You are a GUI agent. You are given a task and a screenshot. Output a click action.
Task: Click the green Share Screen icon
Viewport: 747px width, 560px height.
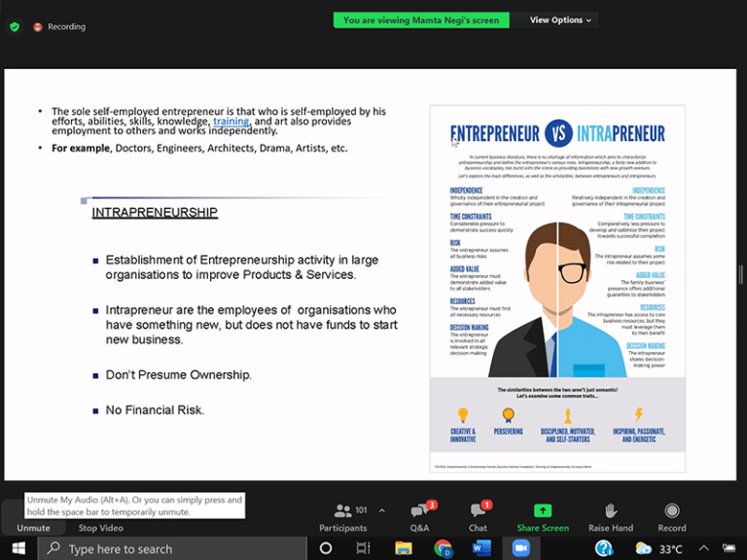543,511
